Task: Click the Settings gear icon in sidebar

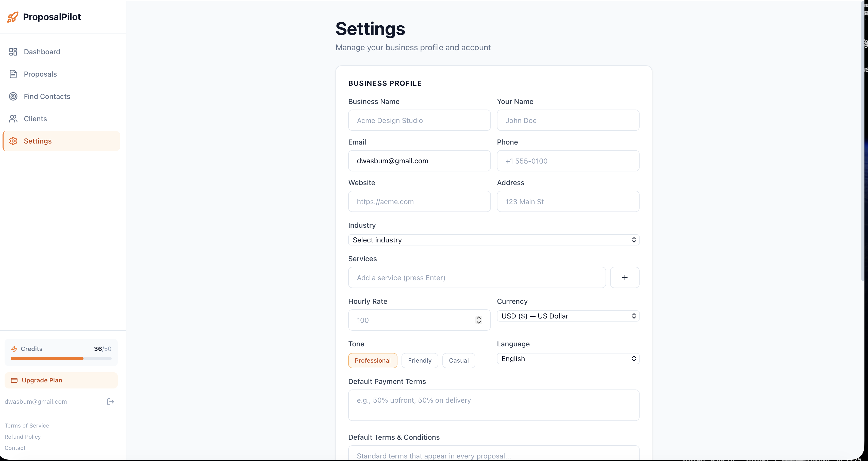Action: pos(13,141)
